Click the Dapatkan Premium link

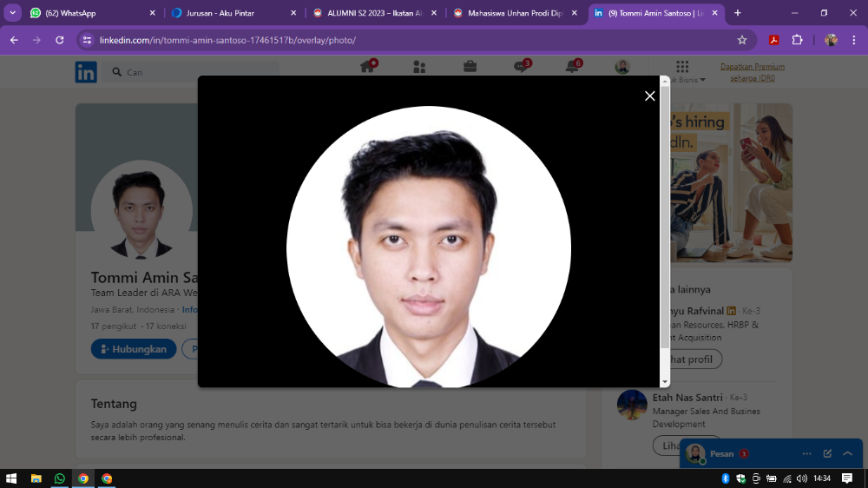click(752, 72)
